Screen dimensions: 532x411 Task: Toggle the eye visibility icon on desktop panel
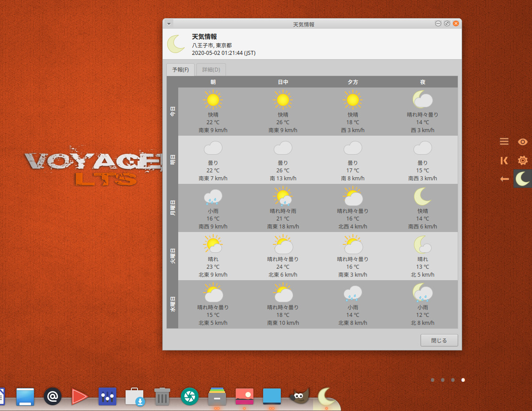[x=523, y=141]
